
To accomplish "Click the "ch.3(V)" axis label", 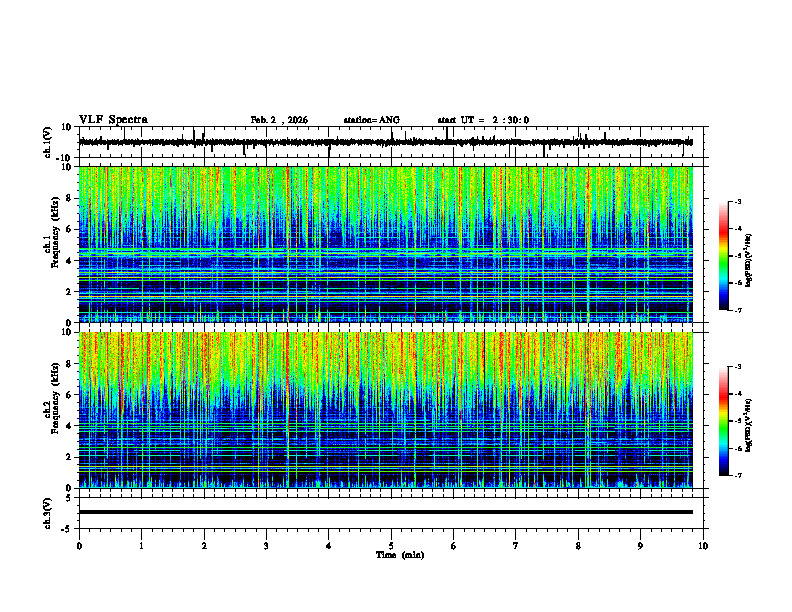I will 48,513.
